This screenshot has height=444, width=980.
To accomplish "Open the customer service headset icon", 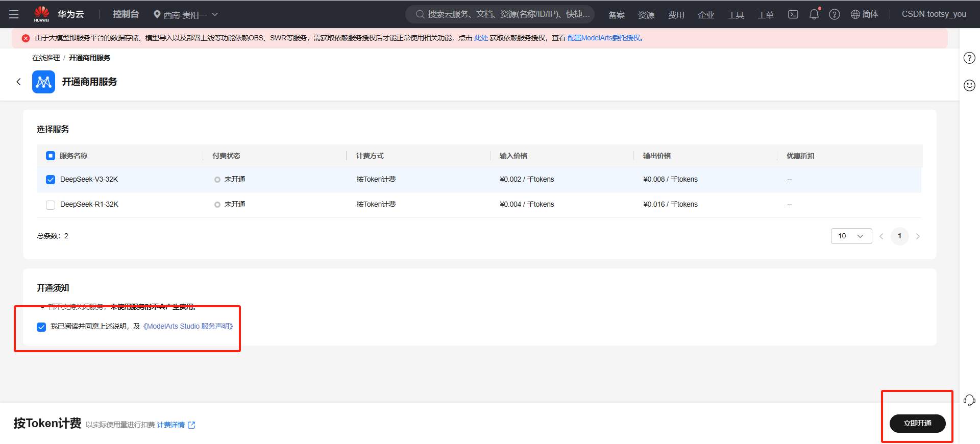I will click(x=969, y=400).
